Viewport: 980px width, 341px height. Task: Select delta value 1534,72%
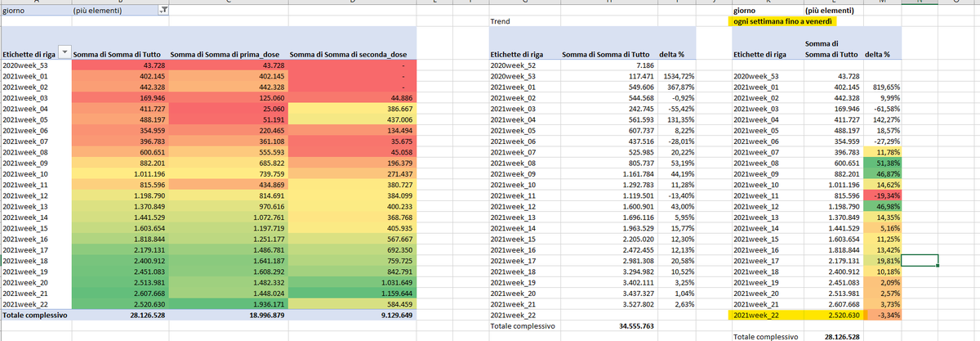(x=677, y=75)
